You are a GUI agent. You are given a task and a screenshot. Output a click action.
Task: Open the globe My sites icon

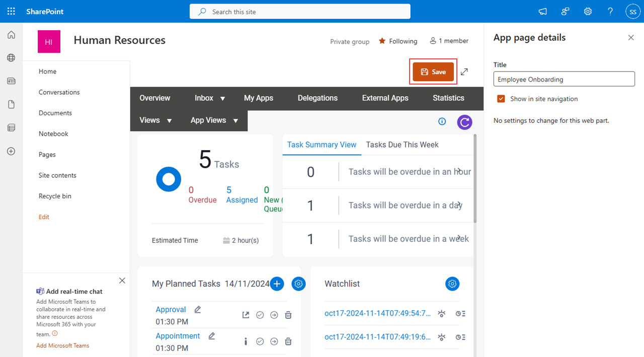coord(11,58)
